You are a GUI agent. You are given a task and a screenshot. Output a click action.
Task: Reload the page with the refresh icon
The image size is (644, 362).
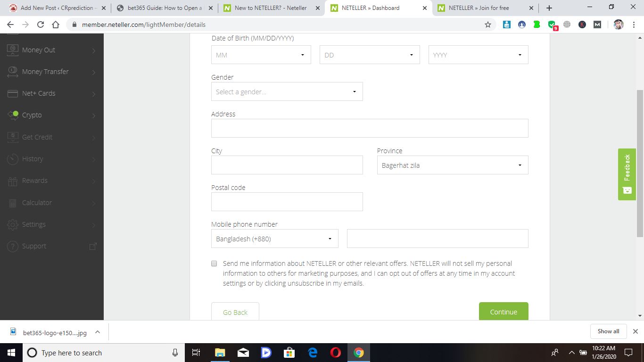pos(41,25)
